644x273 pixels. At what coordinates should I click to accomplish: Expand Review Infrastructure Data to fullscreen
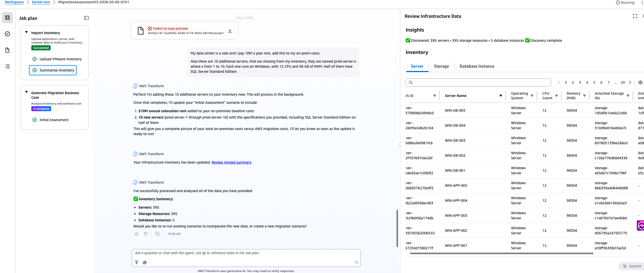pos(635,16)
